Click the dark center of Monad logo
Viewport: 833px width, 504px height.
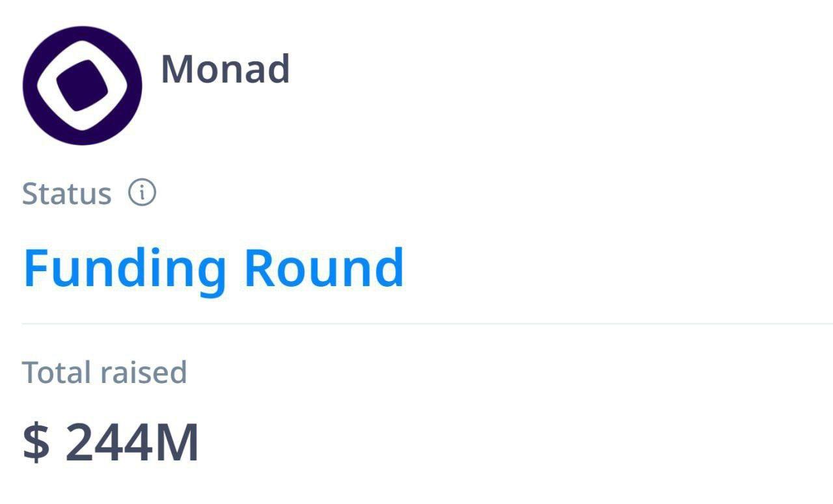pyautogui.click(x=82, y=85)
